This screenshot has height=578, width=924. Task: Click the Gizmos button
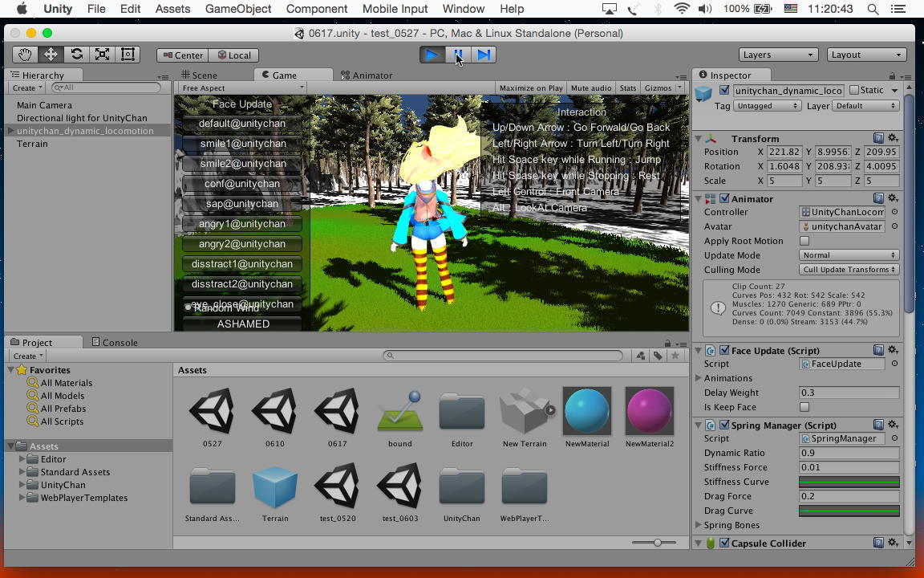pos(659,88)
